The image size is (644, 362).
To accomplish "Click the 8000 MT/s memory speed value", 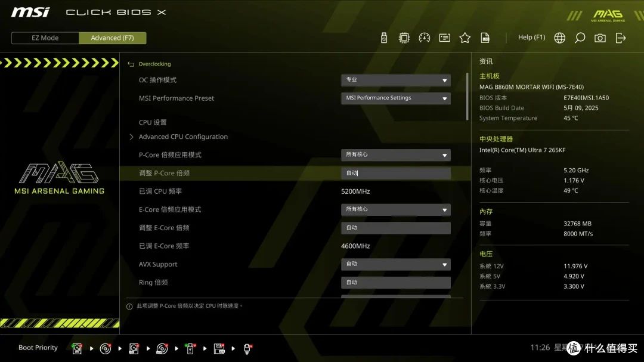I will pos(578,234).
